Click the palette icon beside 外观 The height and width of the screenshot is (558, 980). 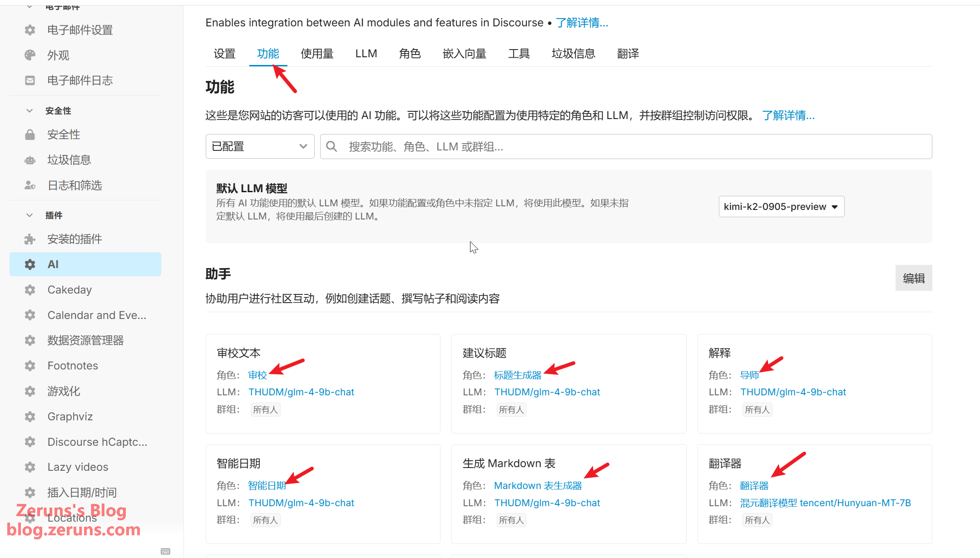pos(30,55)
